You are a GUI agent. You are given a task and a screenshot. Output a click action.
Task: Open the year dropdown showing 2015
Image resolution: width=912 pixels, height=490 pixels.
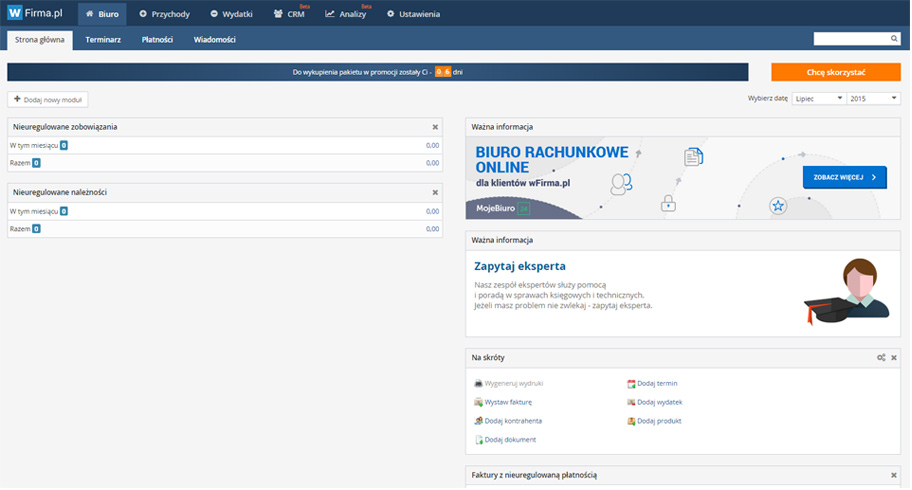coord(874,99)
